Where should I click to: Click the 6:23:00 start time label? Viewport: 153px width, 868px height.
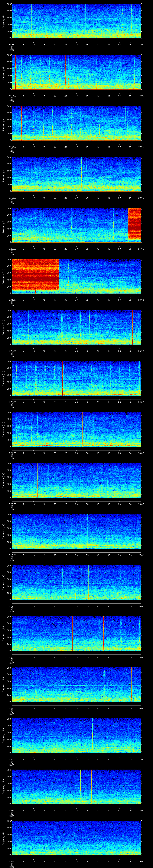(12, 402)
